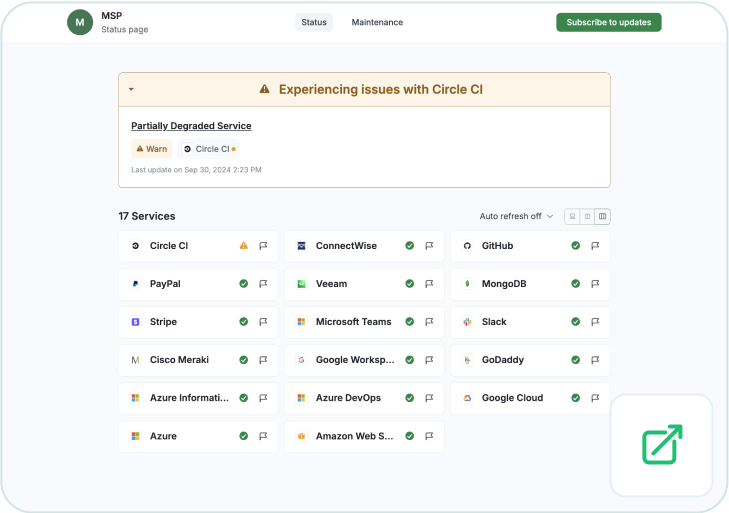This screenshot has height=513, width=729.
Task: Click the Microsoft Teams service name
Action: click(353, 322)
